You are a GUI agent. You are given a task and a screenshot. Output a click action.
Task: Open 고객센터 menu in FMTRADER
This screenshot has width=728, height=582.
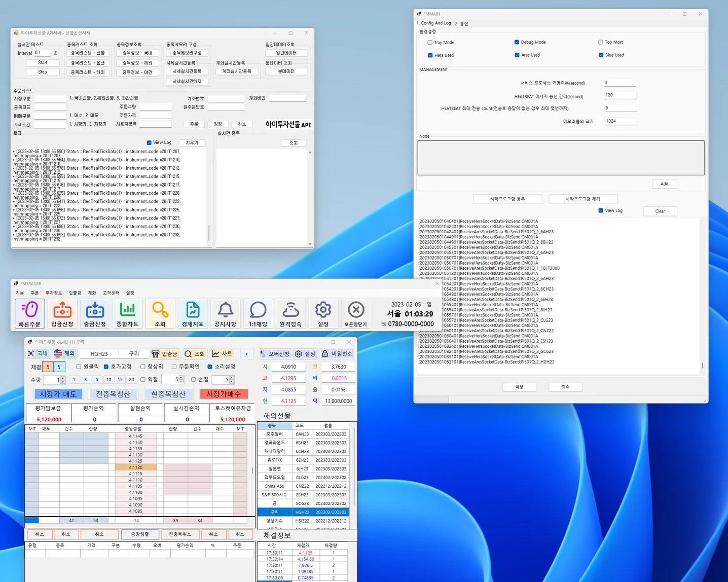coord(111,293)
